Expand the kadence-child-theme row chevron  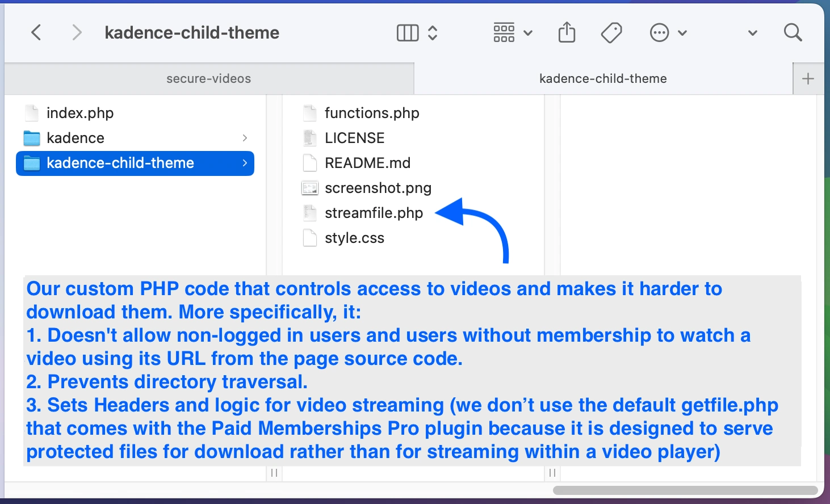(245, 163)
